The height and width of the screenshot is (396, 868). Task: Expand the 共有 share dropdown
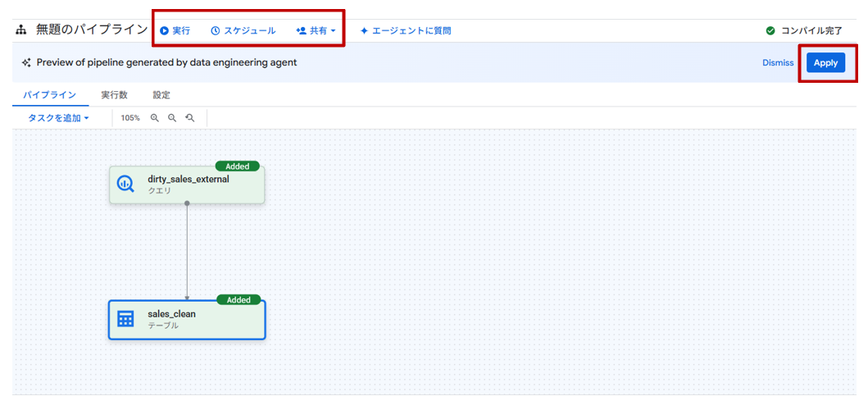click(316, 30)
